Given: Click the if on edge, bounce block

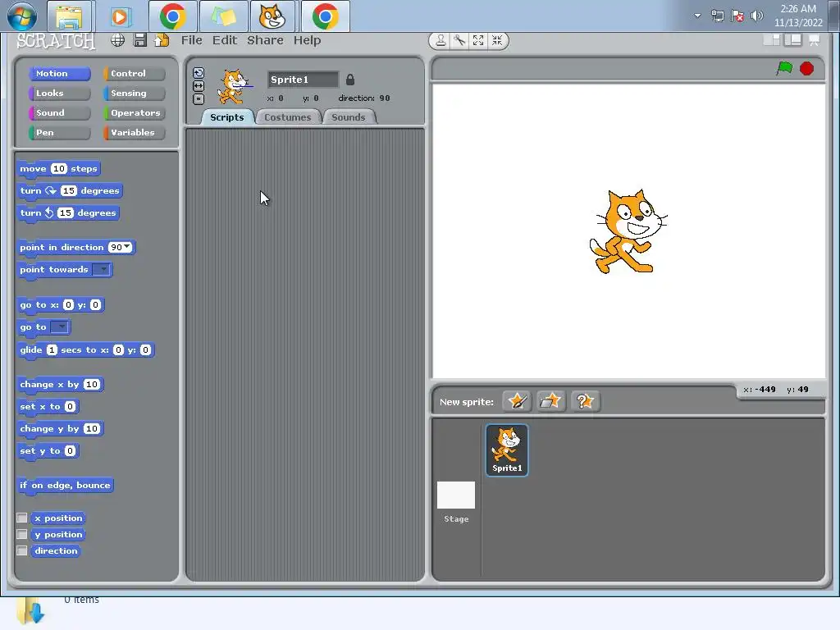Looking at the screenshot, I should 65,486.
